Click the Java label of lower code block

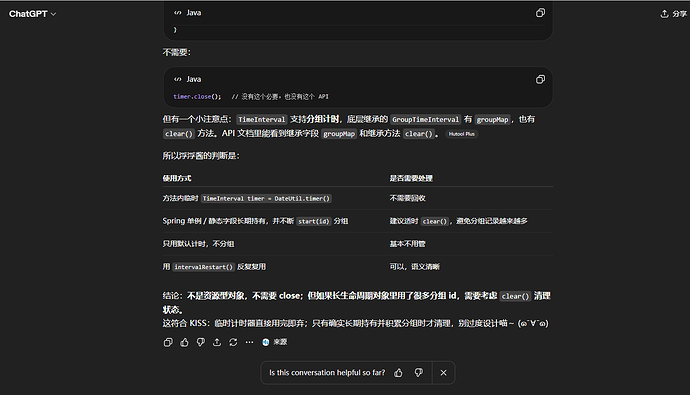pyautogui.click(x=194, y=79)
